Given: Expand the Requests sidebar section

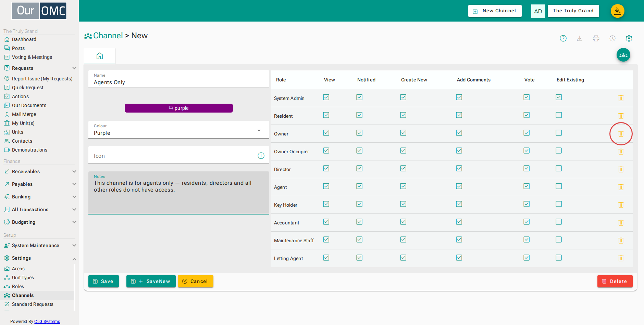Looking at the screenshot, I should click(39, 68).
